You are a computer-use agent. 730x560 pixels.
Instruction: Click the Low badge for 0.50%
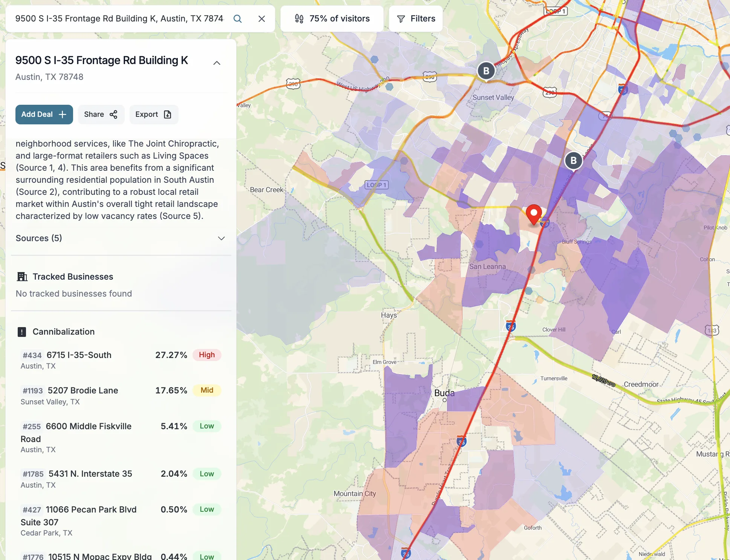207,510
